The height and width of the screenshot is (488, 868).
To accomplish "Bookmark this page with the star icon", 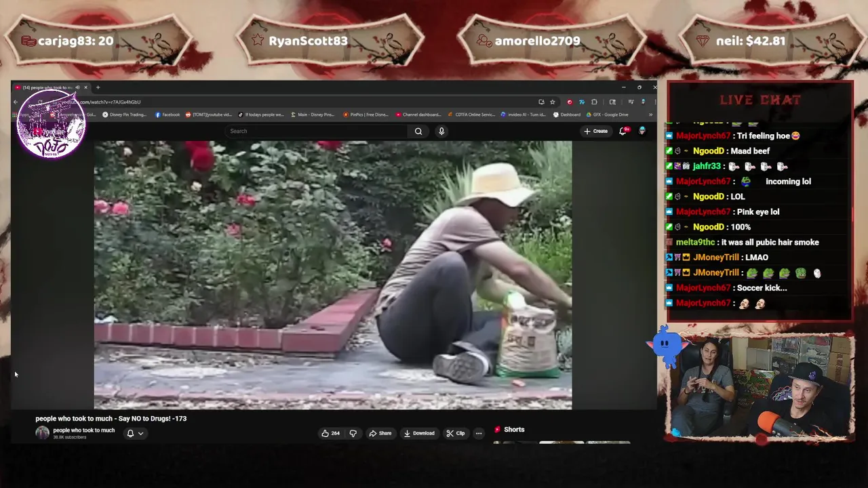I will coord(553,102).
